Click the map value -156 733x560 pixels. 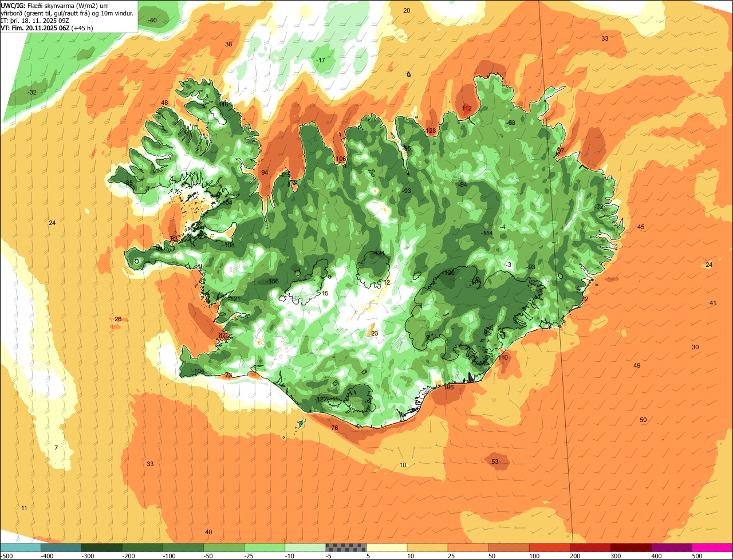point(273,281)
